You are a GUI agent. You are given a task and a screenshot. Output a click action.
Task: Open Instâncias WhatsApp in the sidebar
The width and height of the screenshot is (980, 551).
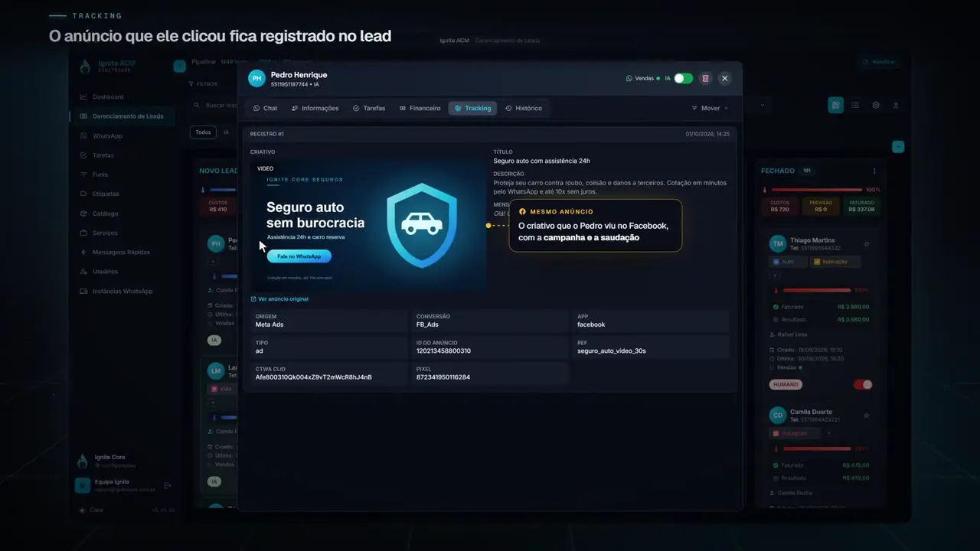[x=122, y=291]
